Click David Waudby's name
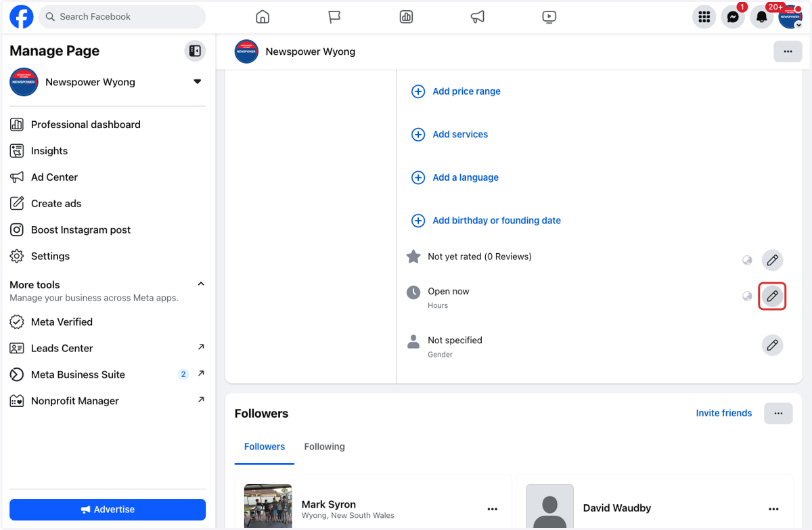 617,508
